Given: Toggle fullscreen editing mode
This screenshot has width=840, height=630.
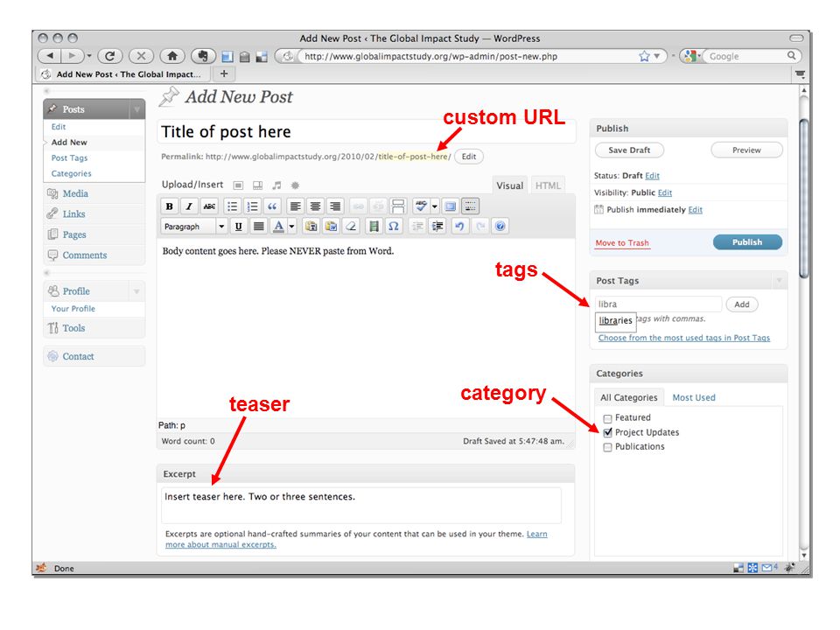Looking at the screenshot, I should coord(451,206).
